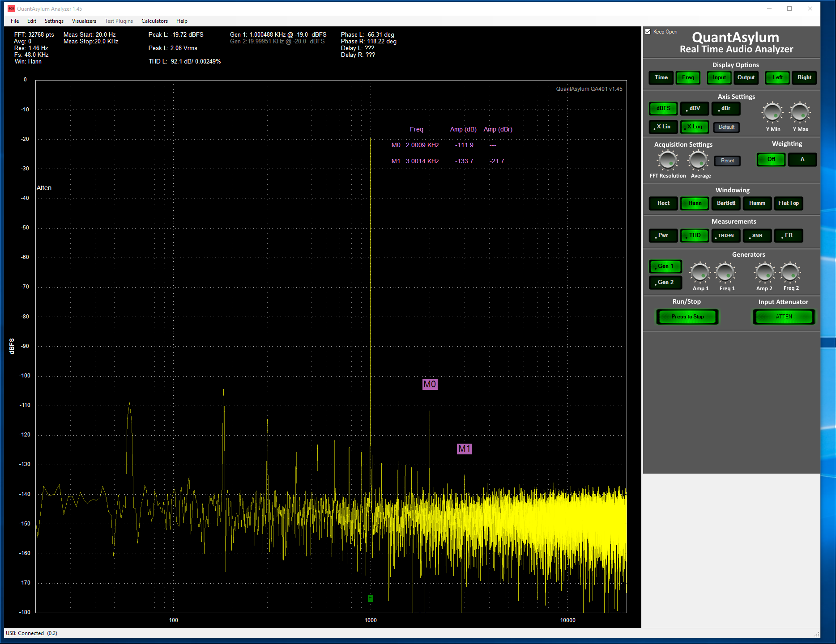Select the Hamm window
Screen dimensions: 836x644
757,203
